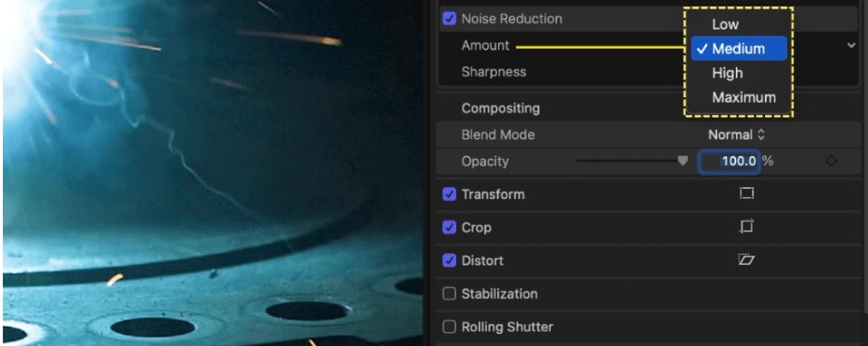Choose Low from the Amount menu

pos(739,24)
